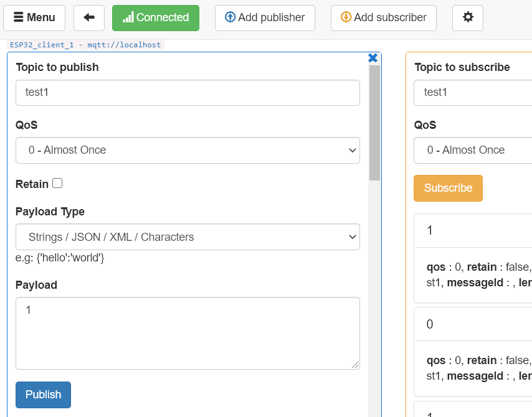Image resolution: width=532 pixels, height=417 pixels.
Task: Focus the Topic to publish field
Action: pyautogui.click(x=188, y=93)
